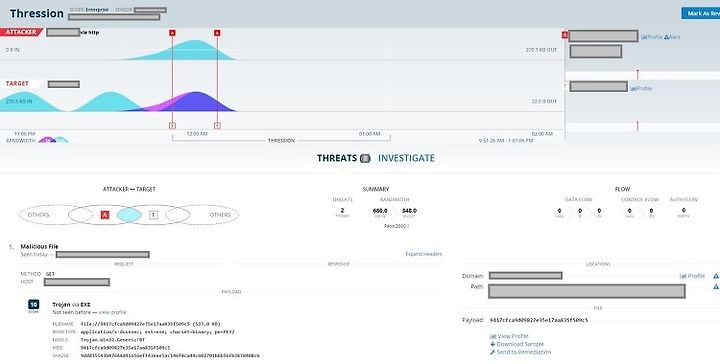Click Send to Remediation link
The image size is (720, 364).
521,352
